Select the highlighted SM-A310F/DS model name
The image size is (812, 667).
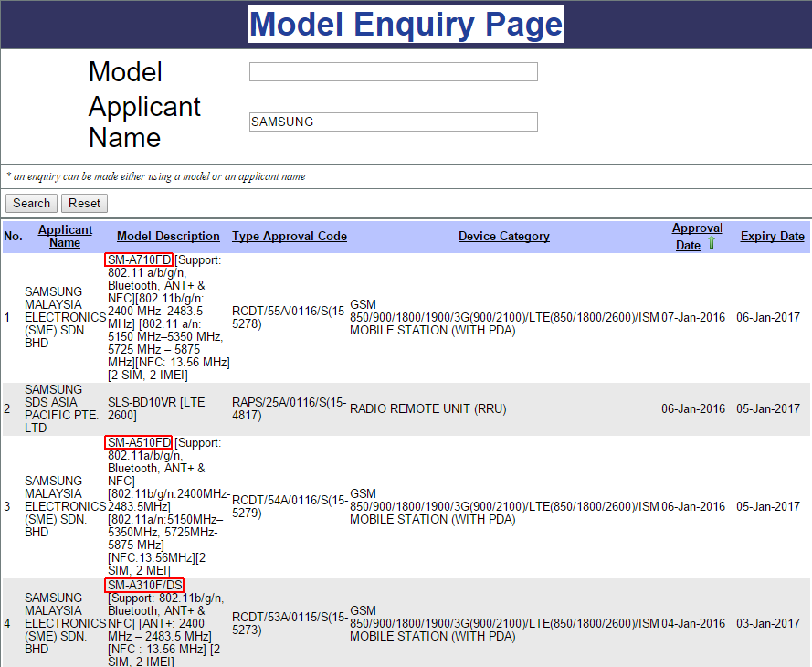(144, 585)
